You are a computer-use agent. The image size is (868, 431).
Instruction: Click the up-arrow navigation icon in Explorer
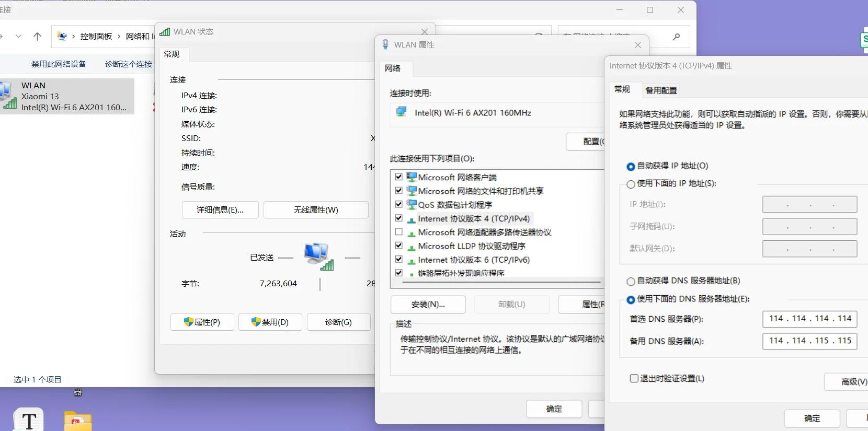(x=37, y=37)
